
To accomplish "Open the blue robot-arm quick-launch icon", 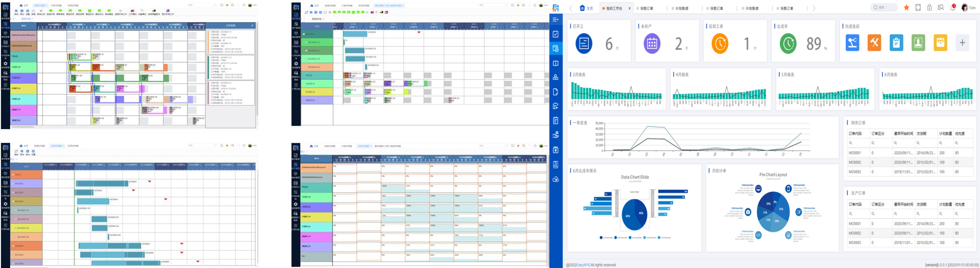I will 852,43.
